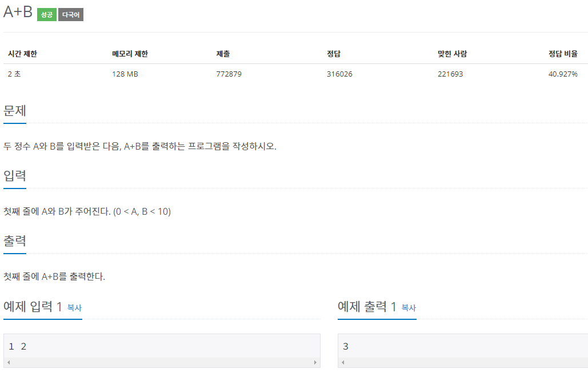
Task: Click the right scroll arrow under sample input
Action: (x=315, y=362)
